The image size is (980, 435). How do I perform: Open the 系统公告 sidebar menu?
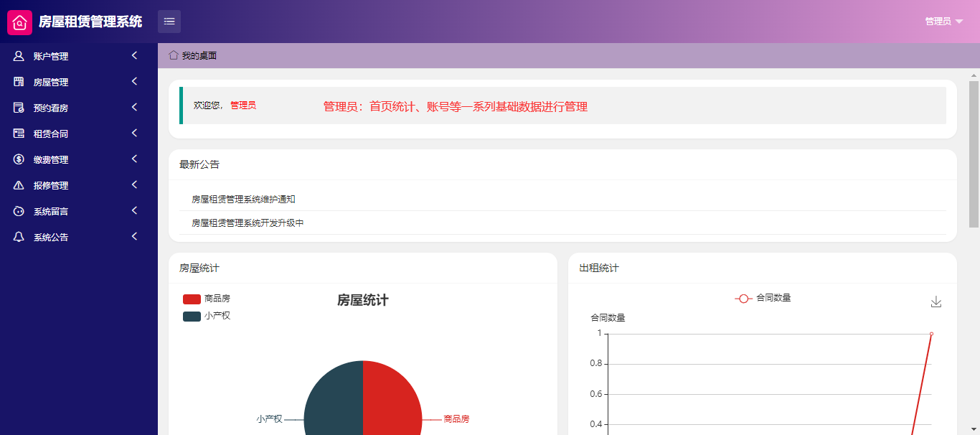point(79,237)
